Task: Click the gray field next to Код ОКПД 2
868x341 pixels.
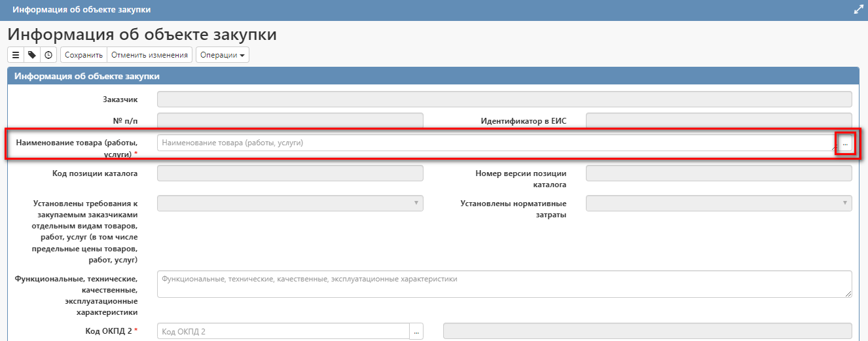Action: coord(647,331)
